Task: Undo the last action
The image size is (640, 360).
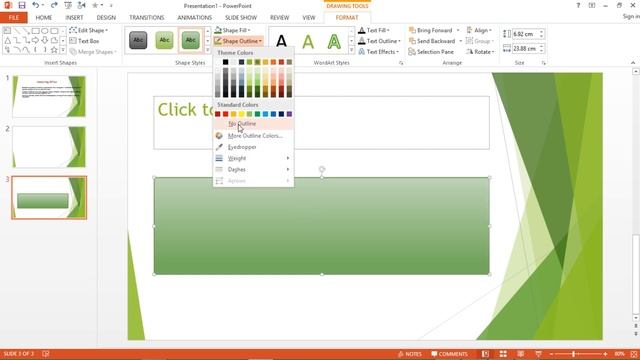Action: 36,5
